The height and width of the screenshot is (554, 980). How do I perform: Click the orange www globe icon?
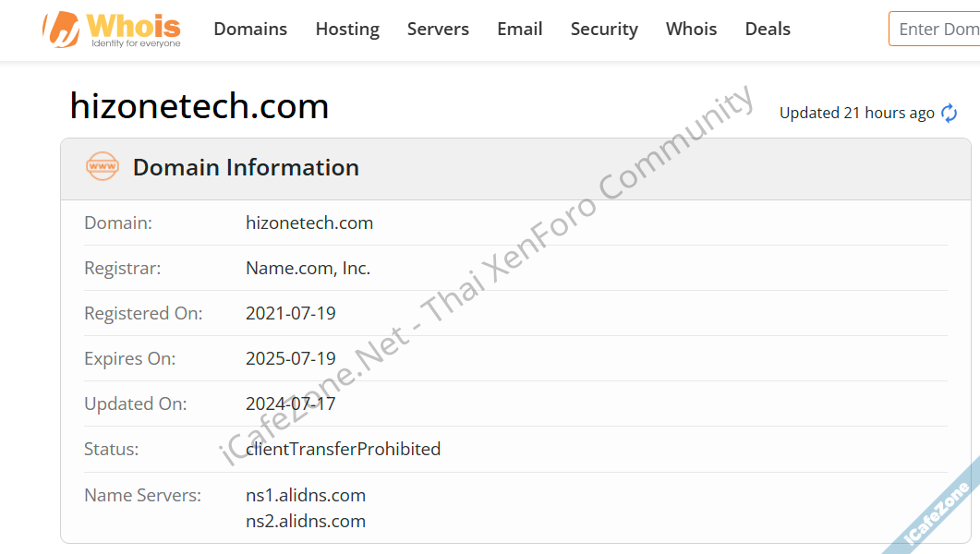click(x=103, y=167)
